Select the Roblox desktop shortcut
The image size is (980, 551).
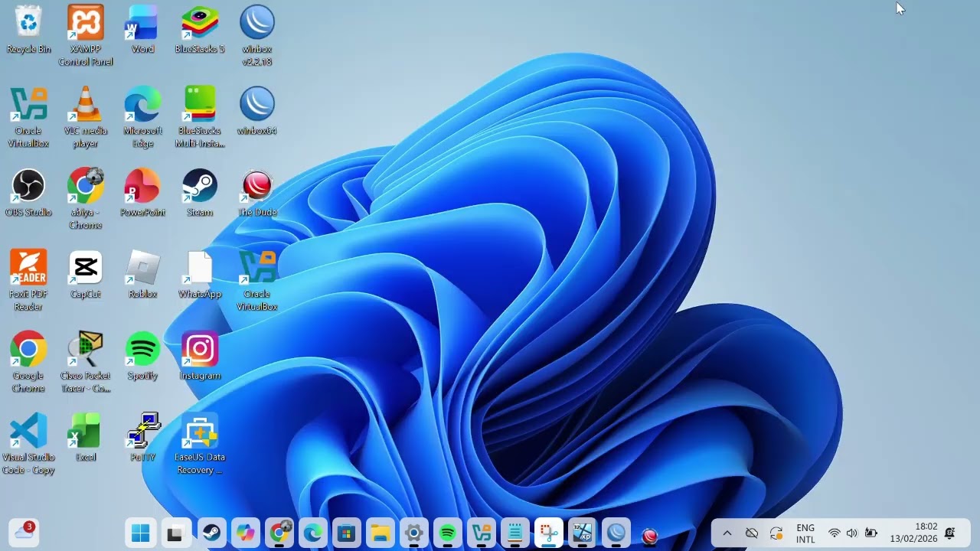(142, 275)
